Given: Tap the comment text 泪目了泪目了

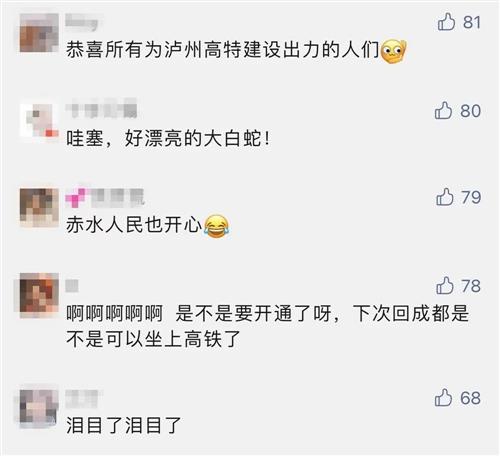Looking at the screenshot, I should click(124, 426).
